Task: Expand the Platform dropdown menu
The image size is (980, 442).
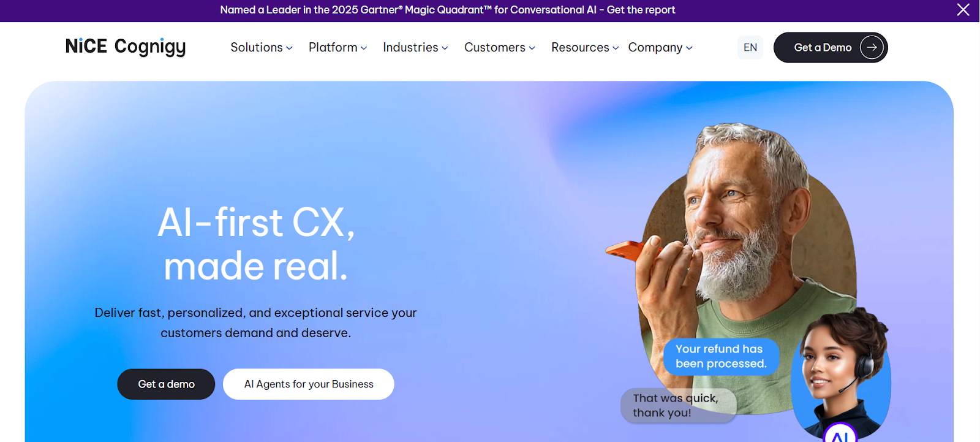Action: tap(338, 47)
